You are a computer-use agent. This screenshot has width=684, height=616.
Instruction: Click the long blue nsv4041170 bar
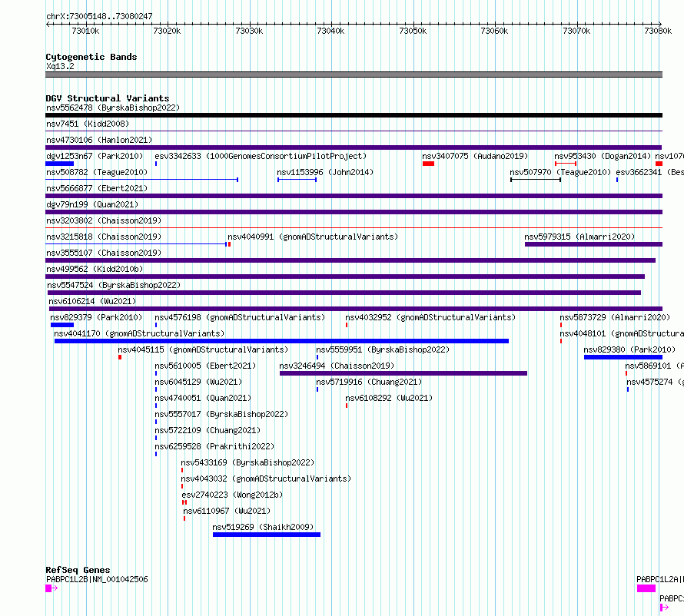click(281, 341)
